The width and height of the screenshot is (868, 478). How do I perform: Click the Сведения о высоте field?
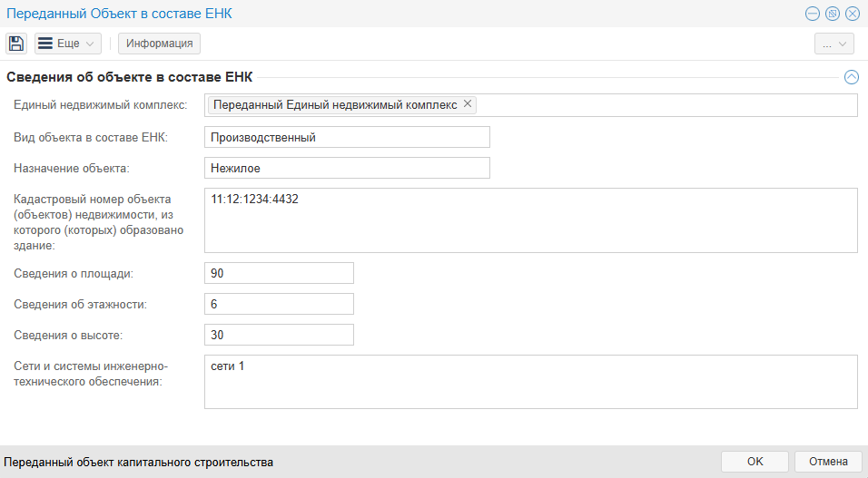tap(279, 335)
